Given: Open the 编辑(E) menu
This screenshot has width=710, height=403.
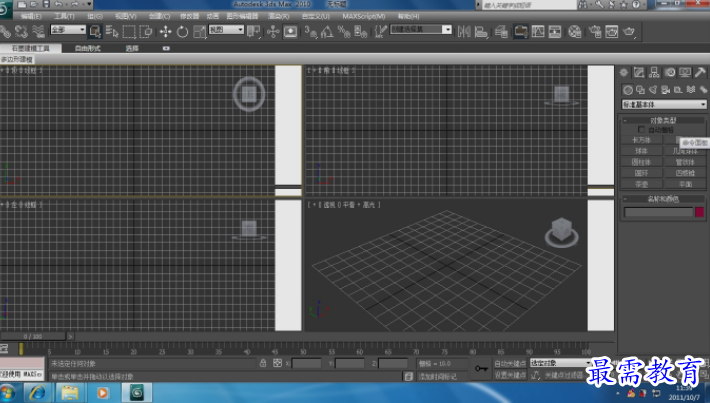Looking at the screenshot, I should click(31, 16).
